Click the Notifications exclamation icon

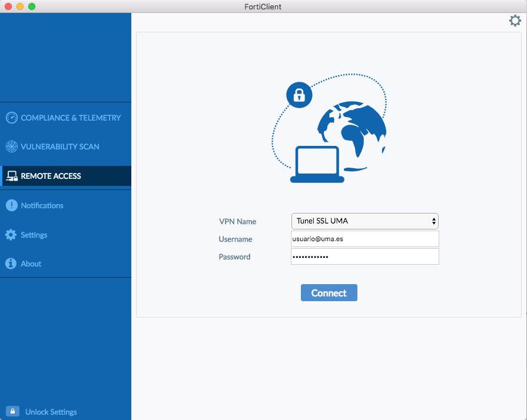[x=12, y=205]
